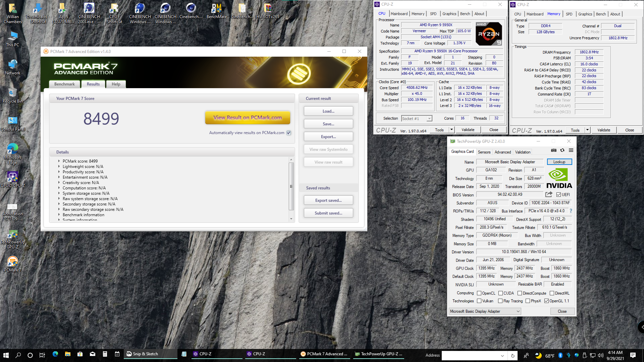Launch CPUID CPU-Z desktop shortcut

12,179
